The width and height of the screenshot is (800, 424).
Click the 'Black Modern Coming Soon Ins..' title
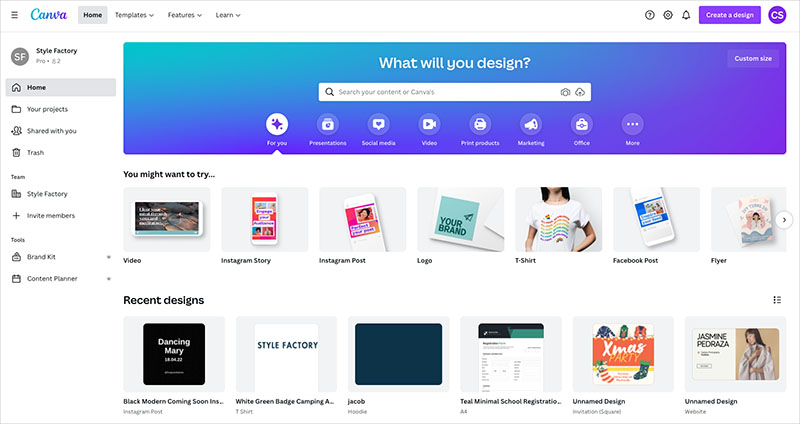[x=173, y=402]
